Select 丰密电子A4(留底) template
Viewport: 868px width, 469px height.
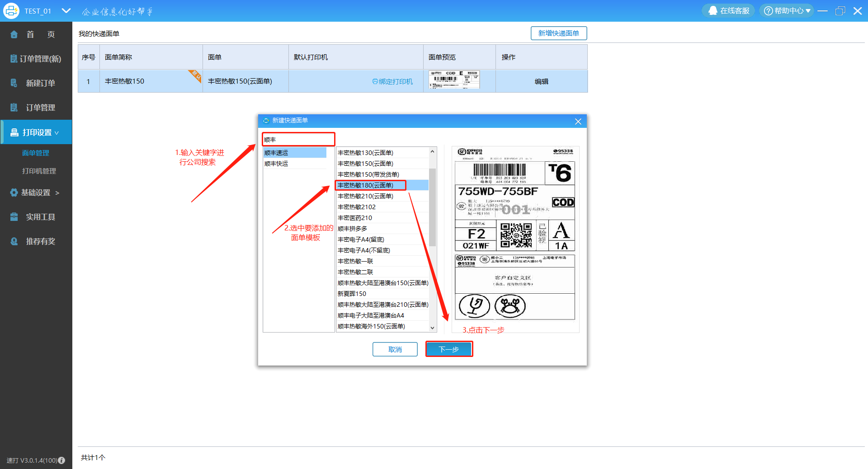382,239
